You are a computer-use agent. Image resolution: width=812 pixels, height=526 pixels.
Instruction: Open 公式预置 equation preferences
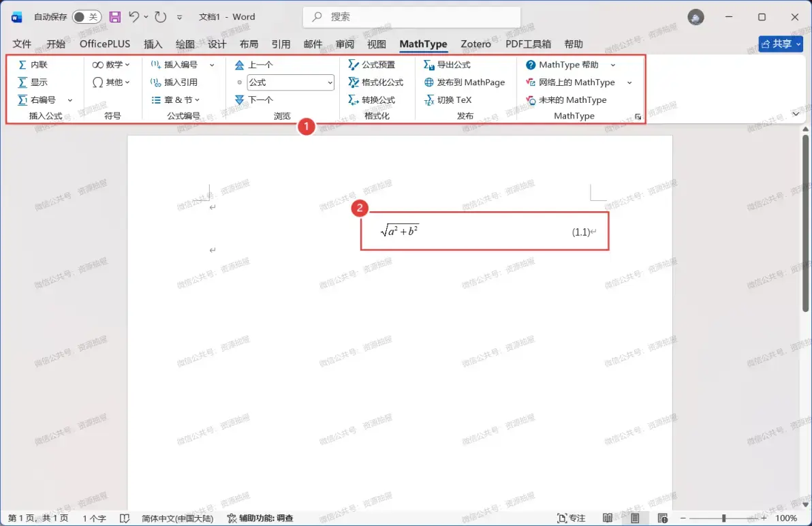pos(372,65)
